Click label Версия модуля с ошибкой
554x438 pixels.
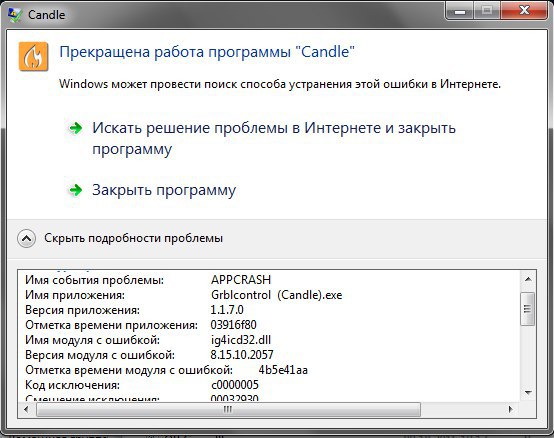click(100, 355)
